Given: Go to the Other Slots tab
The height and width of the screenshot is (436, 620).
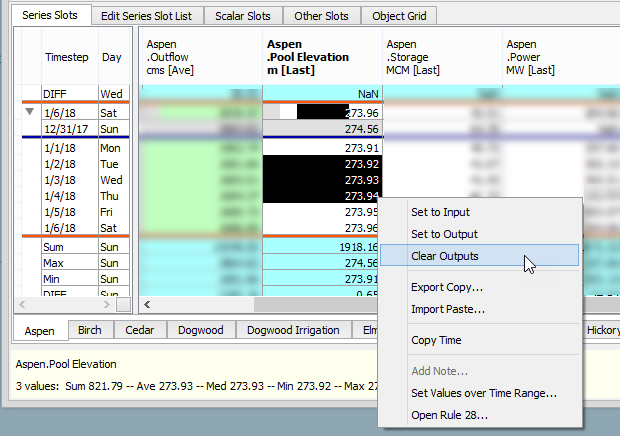Looking at the screenshot, I should coord(320,16).
